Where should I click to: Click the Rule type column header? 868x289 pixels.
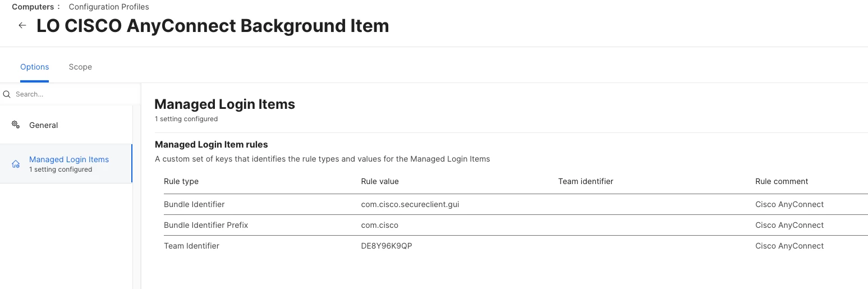181,181
